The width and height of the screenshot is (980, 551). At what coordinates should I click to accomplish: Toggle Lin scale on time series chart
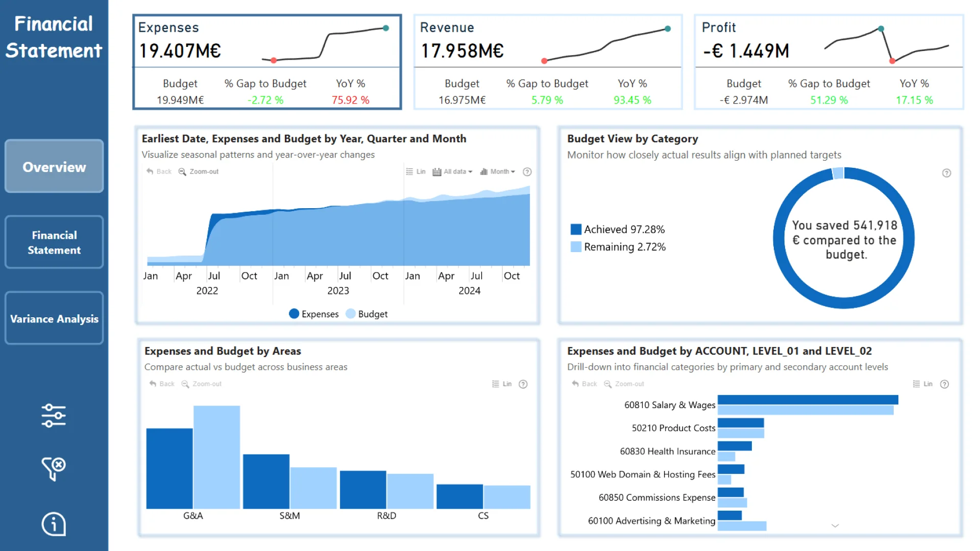pyautogui.click(x=415, y=171)
